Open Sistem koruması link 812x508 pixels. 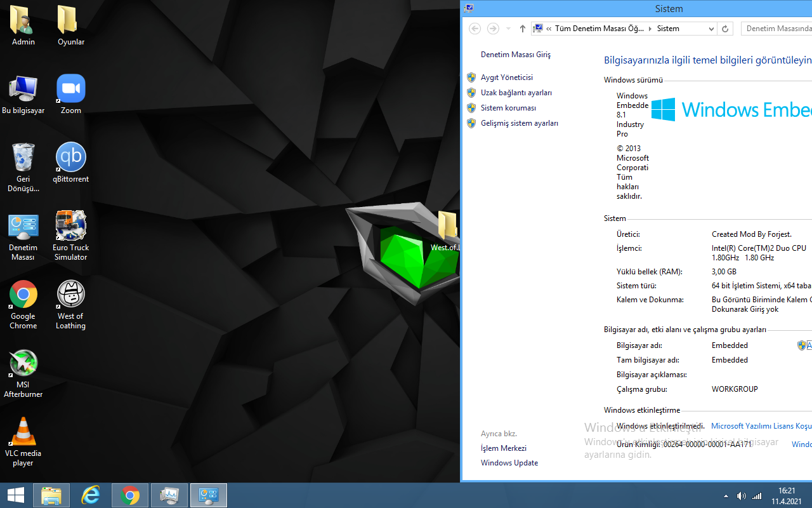508,108
